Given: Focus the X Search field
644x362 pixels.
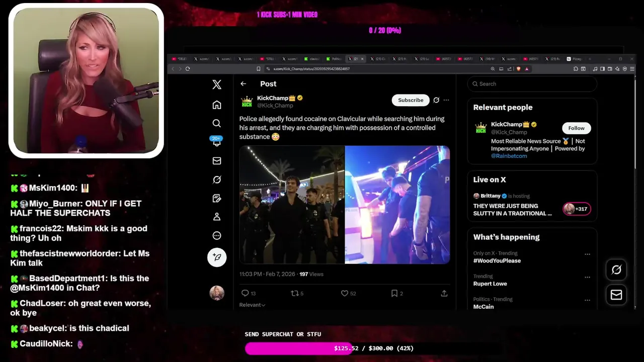Looking at the screenshot, I should 532,84.
